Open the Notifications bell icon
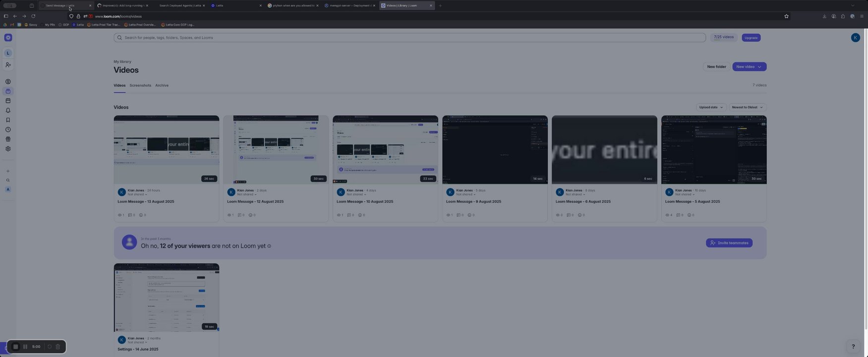 [x=8, y=111]
